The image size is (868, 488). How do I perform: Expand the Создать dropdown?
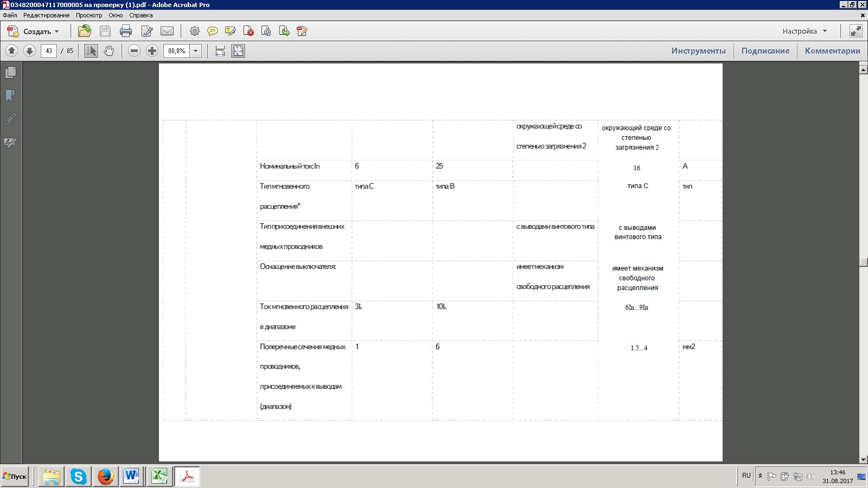point(56,31)
